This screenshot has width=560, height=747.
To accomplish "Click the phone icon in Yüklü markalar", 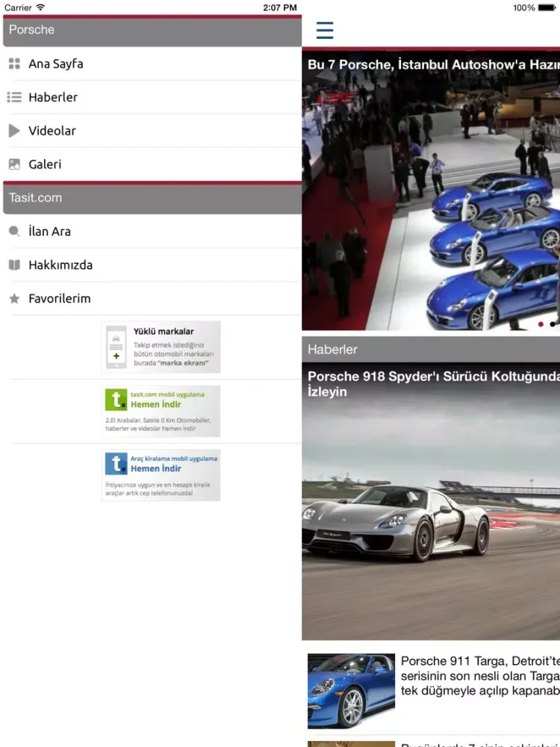I will (x=116, y=347).
